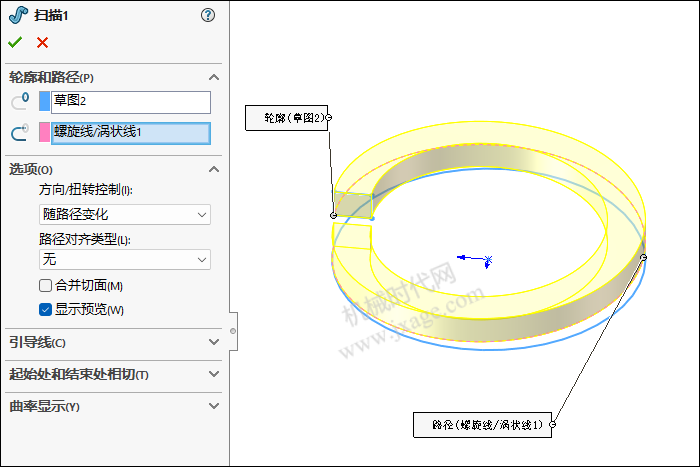Collapse the 选项 section

214,169
